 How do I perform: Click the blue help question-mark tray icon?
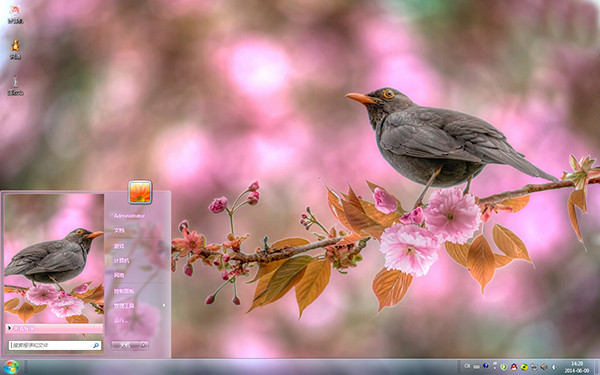[x=486, y=366]
